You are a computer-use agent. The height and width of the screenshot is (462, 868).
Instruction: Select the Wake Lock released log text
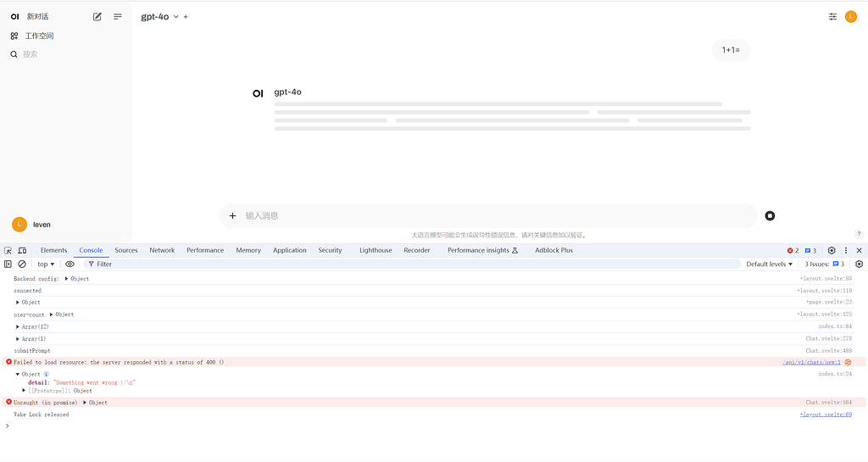click(x=42, y=415)
